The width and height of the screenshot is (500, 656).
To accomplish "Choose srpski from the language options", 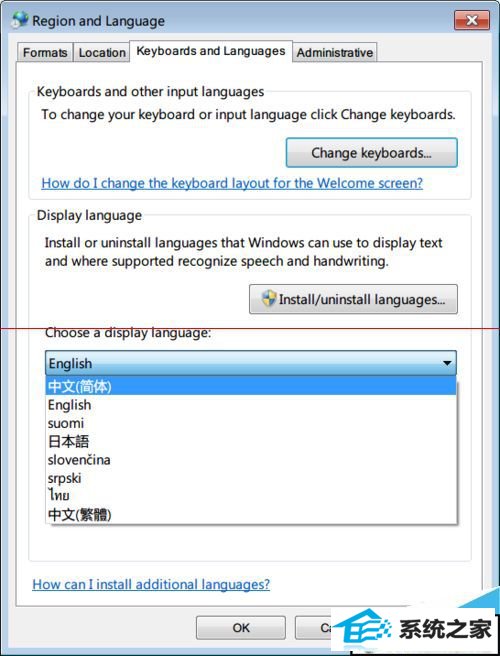I will point(251,478).
